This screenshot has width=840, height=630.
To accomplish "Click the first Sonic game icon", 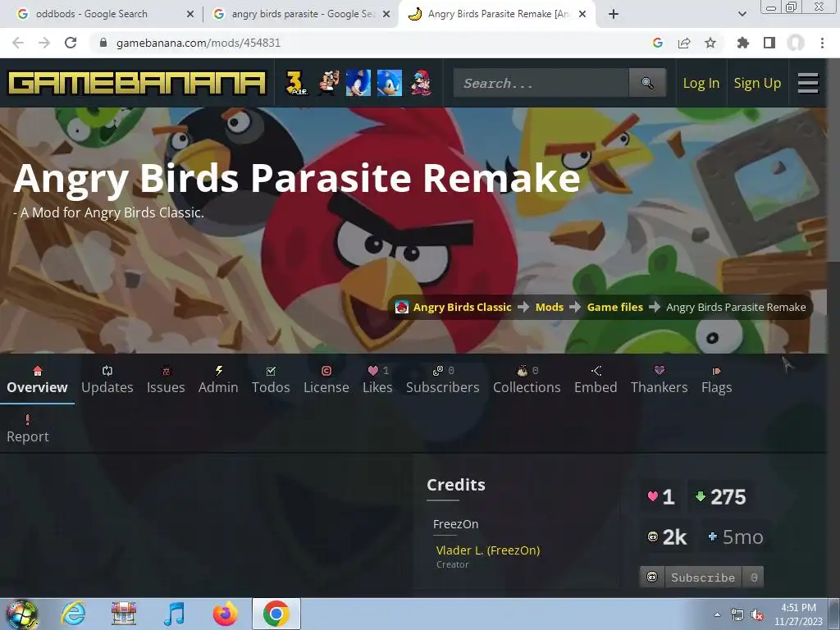I will (358, 83).
